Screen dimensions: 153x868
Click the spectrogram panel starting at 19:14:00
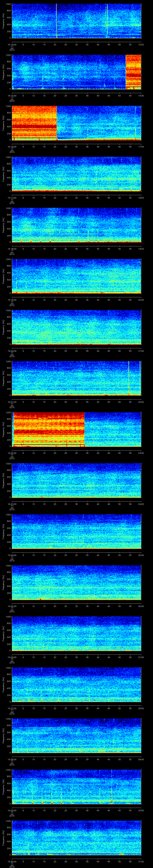[x=77, y=21]
